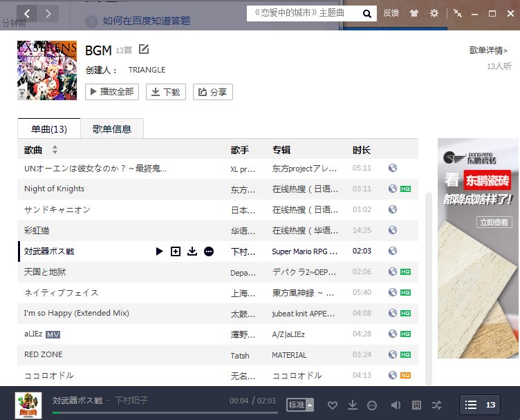Toggle shuffle playback mode in player bar
The image size is (520, 420).
pos(436,405)
